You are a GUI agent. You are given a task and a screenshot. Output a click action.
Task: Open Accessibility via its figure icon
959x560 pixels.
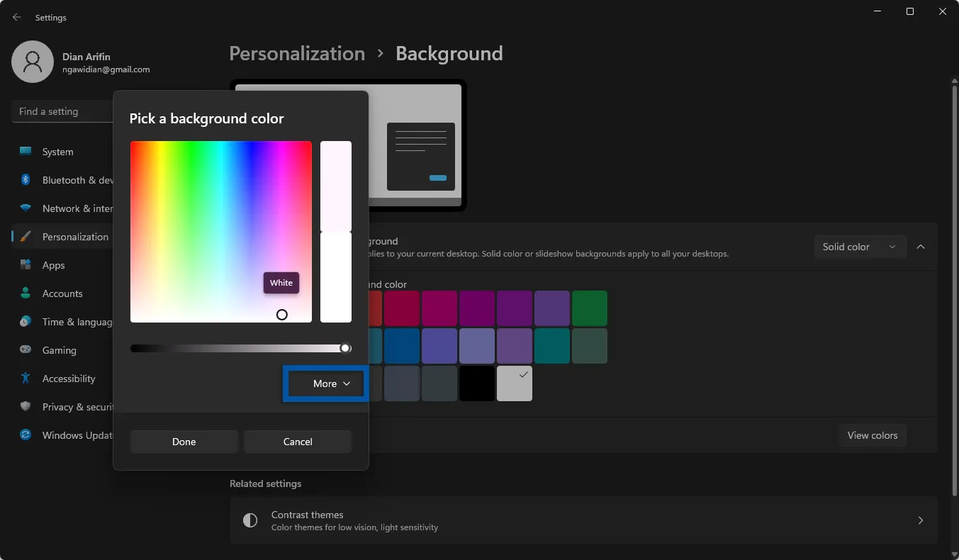[26, 379]
